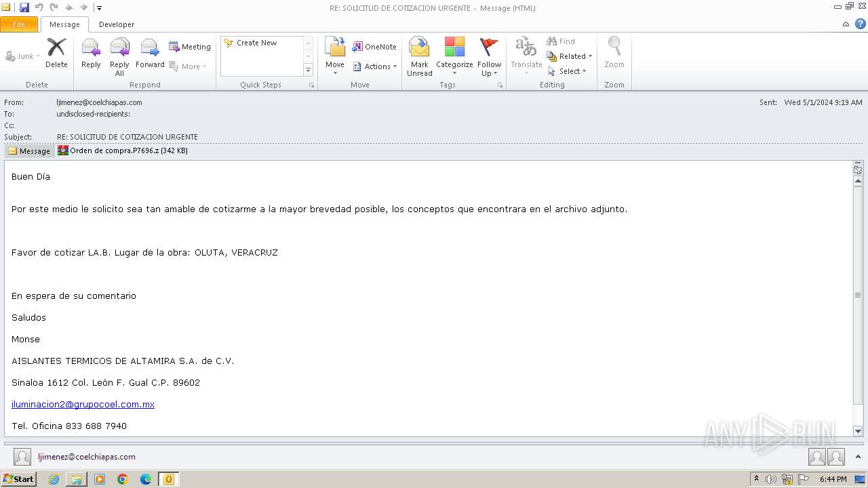Click the Outlook taskbar button
This screenshot has height=488, width=868.
tap(168, 479)
